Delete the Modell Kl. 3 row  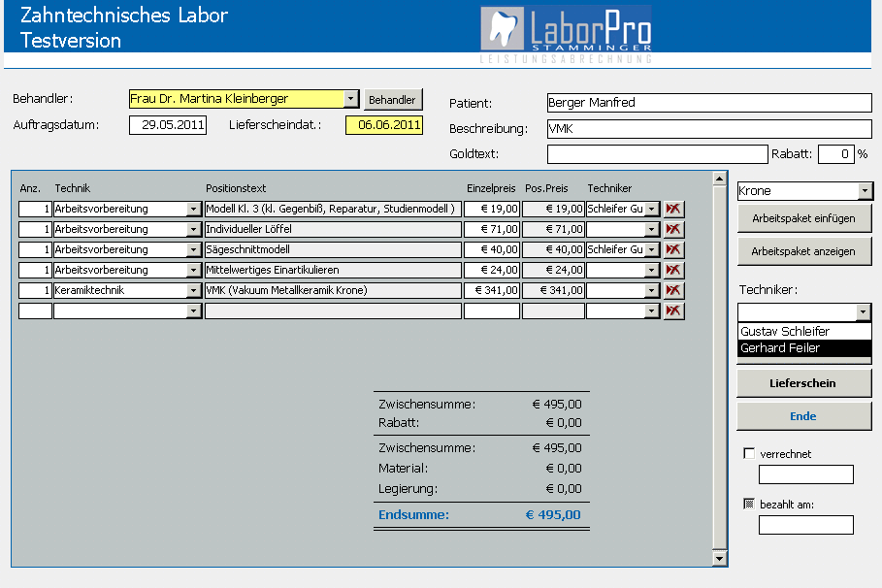[674, 209]
